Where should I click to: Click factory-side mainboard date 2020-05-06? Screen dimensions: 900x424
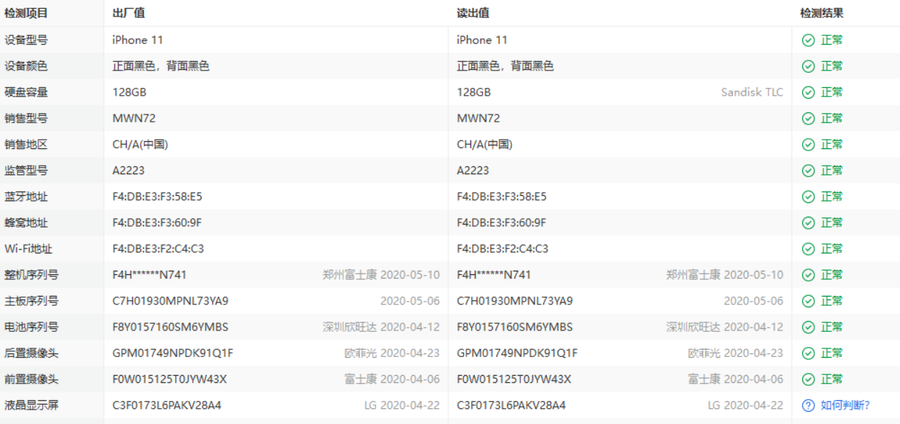tap(410, 301)
